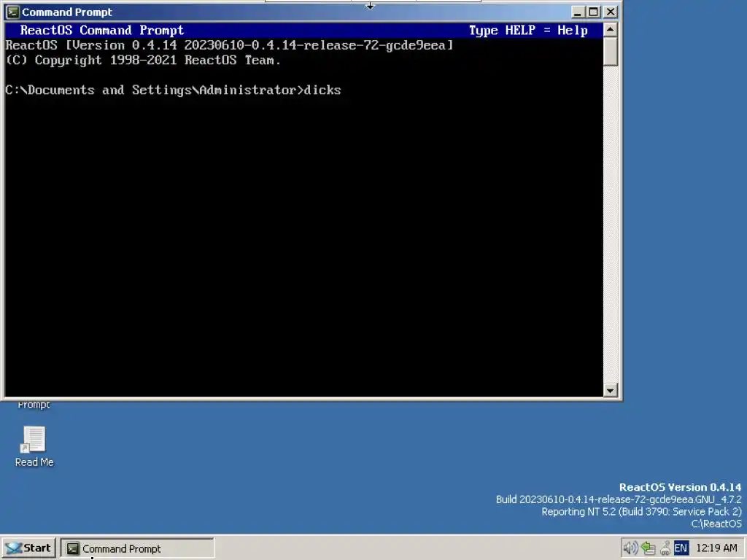Image resolution: width=747 pixels, height=560 pixels.
Task: Click the console scrollbar up arrow
Action: click(x=611, y=30)
